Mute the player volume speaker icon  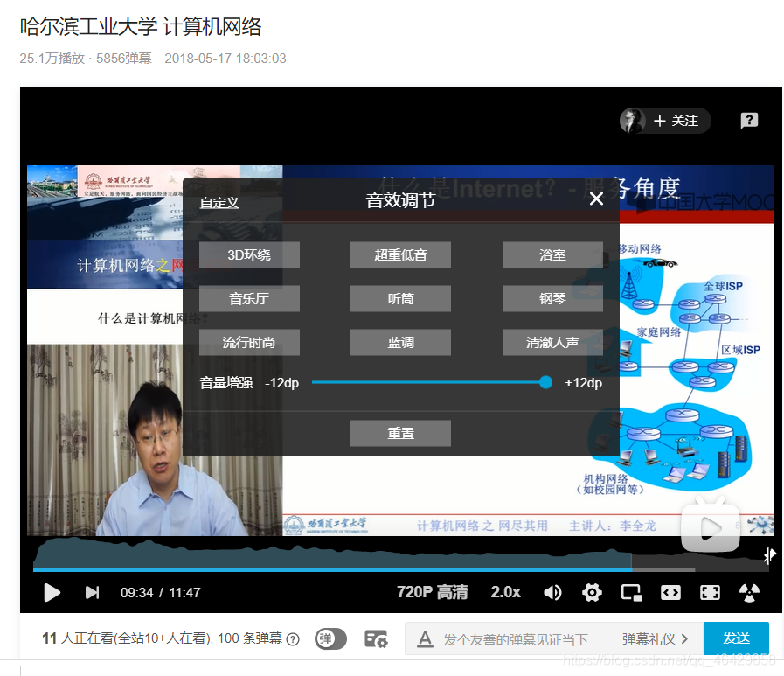552,592
